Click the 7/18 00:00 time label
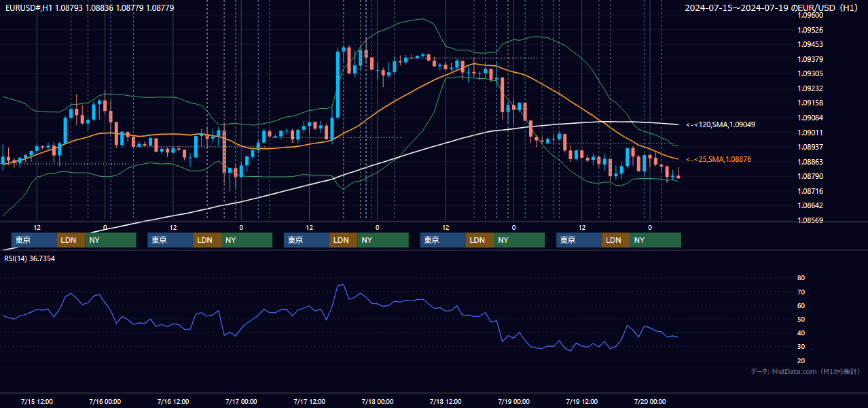Viewport: 868px width, 408px height. click(378, 401)
